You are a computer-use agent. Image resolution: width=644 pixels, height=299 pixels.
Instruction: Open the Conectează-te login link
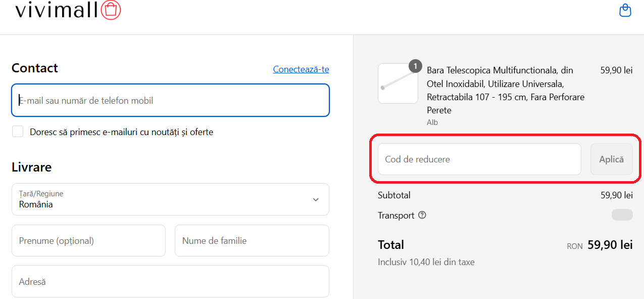click(x=301, y=69)
